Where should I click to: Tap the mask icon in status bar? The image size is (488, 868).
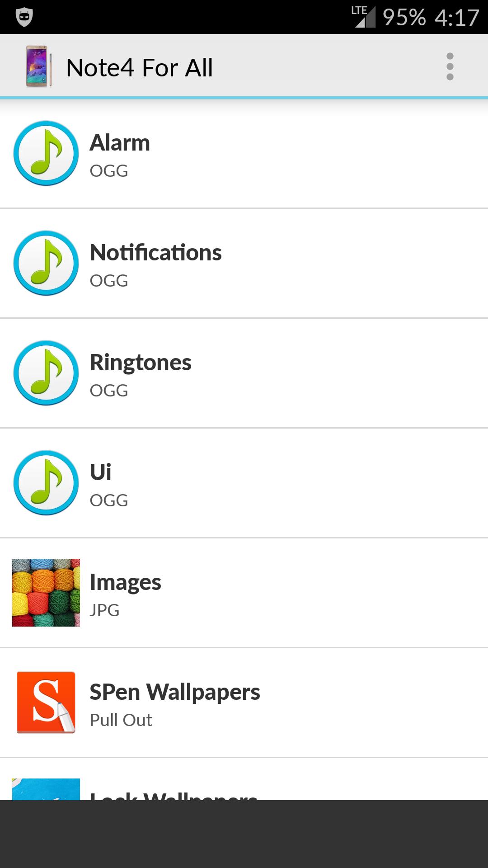(x=24, y=17)
